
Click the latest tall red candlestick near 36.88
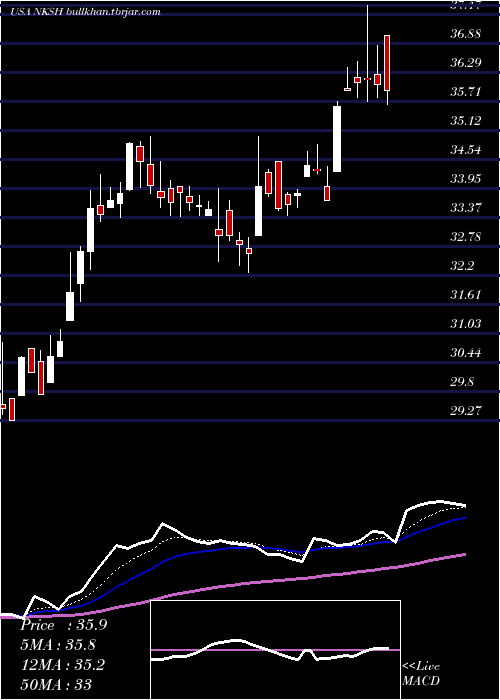coord(387,63)
